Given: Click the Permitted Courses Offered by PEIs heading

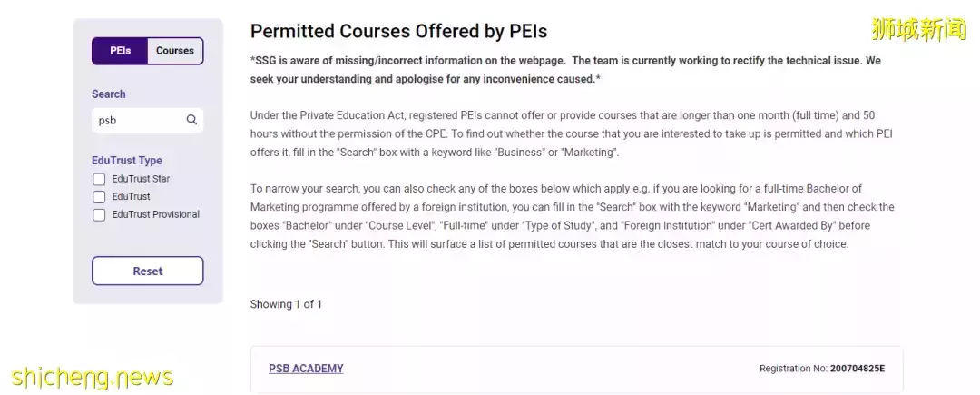Looking at the screenshot, I should pos(398,31).
